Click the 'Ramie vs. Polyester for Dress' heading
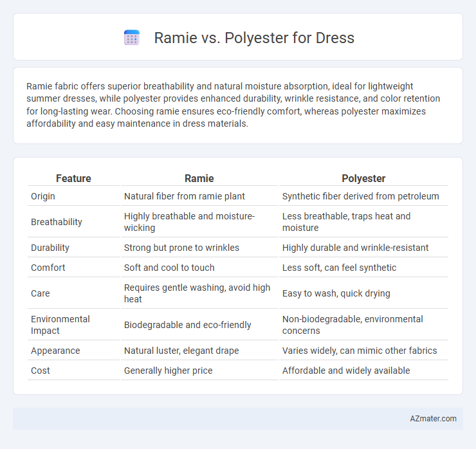This screenshot has width=476, height=449. coord(254,38)
